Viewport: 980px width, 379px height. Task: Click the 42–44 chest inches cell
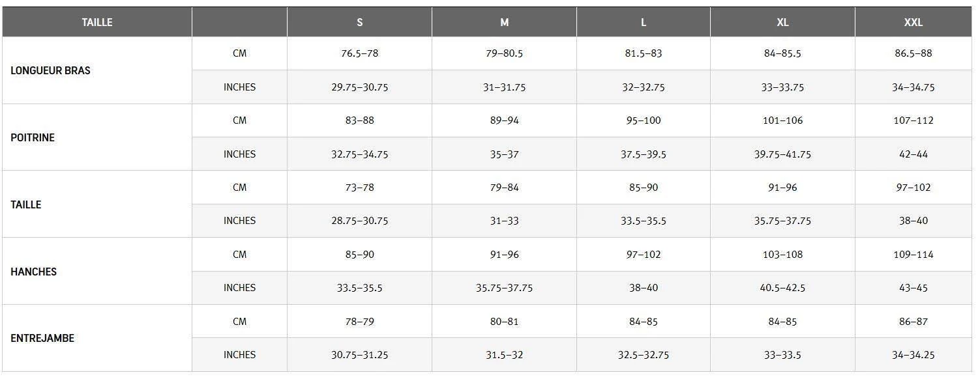pyautogui.click(x=913, y=154)
